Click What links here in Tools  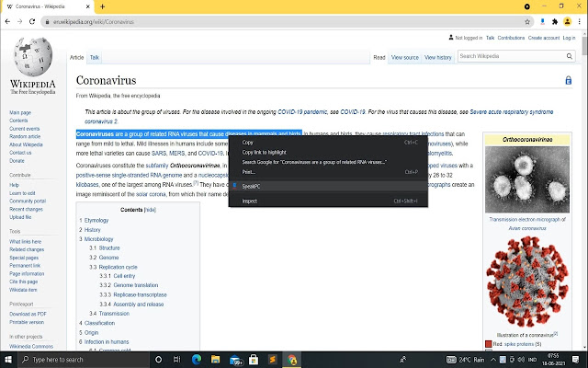[x=25, y=242]
